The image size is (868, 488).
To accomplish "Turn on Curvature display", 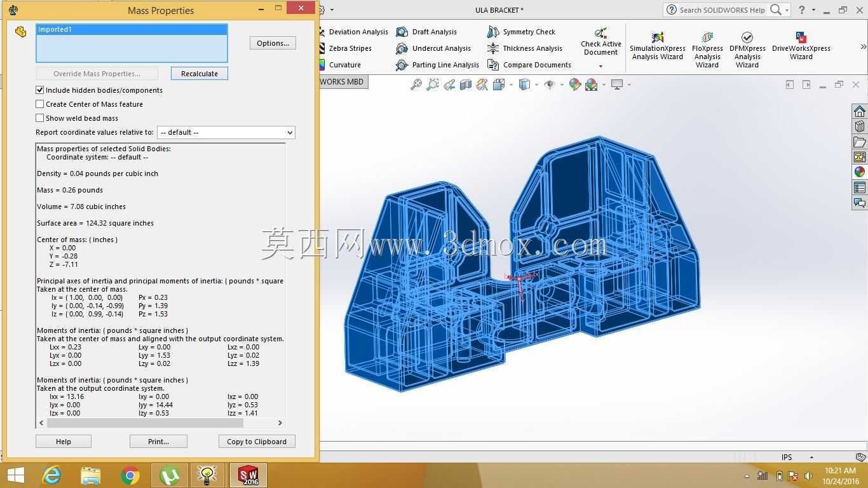I will pos(341,65).
